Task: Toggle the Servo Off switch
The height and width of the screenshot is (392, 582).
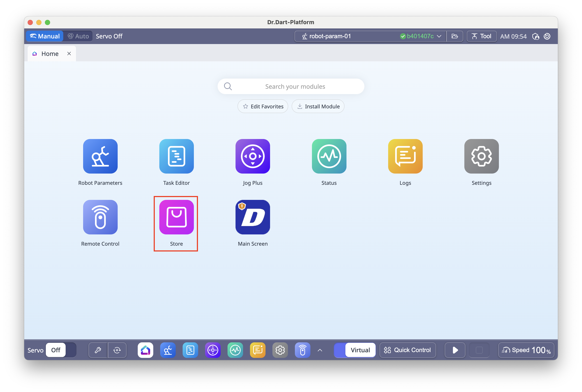Action: pos(61,350)
